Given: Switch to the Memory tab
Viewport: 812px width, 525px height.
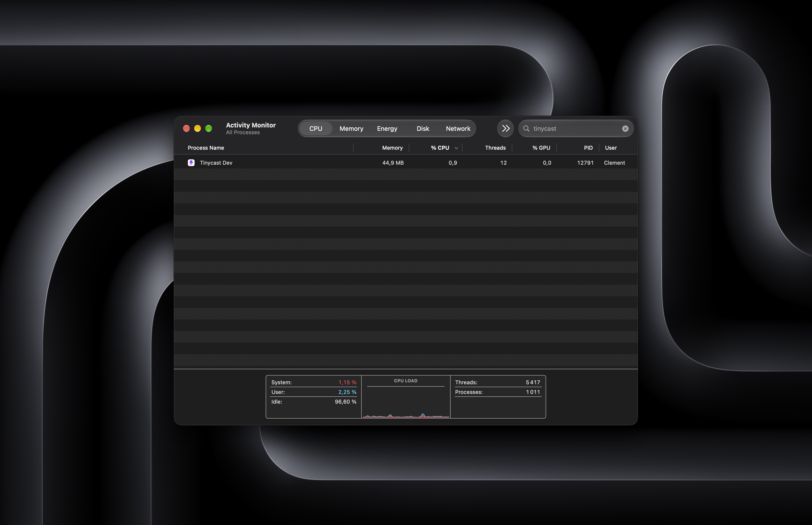Looking at the screenshot, I should click(351, 128).
